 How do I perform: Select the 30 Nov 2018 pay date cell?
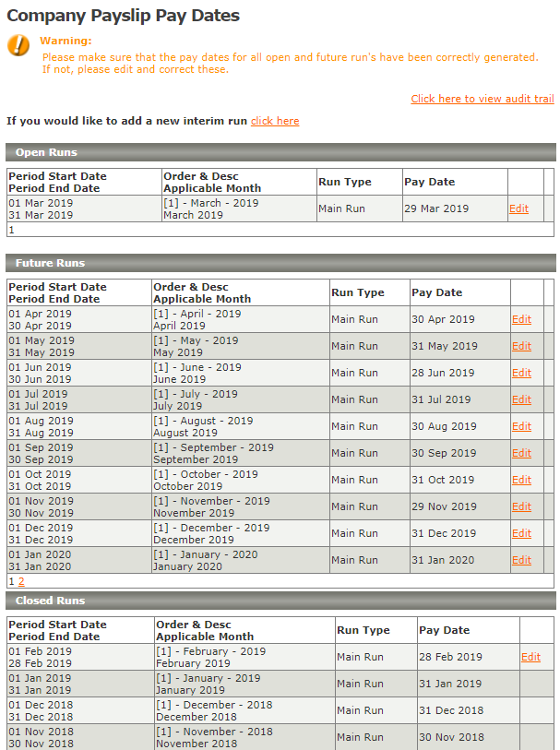tap(468, 738)
